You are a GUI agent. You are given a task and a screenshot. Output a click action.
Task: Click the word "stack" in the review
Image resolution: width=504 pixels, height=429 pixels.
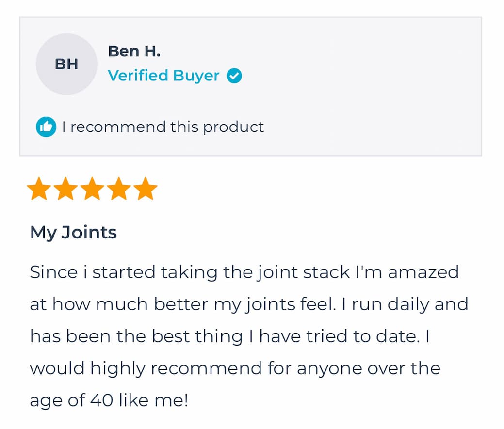pos(326,272)
